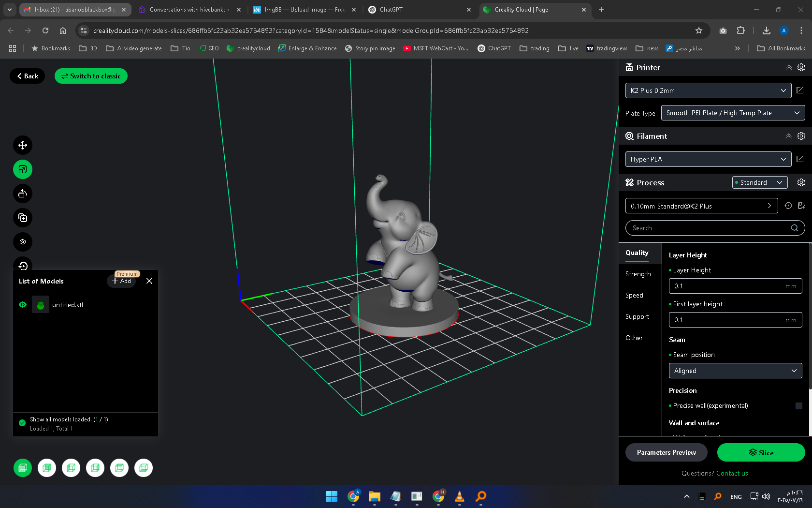Screen dimensions: 812x508
Task: Click the First layer height input field
Action: tap(735, 320)
